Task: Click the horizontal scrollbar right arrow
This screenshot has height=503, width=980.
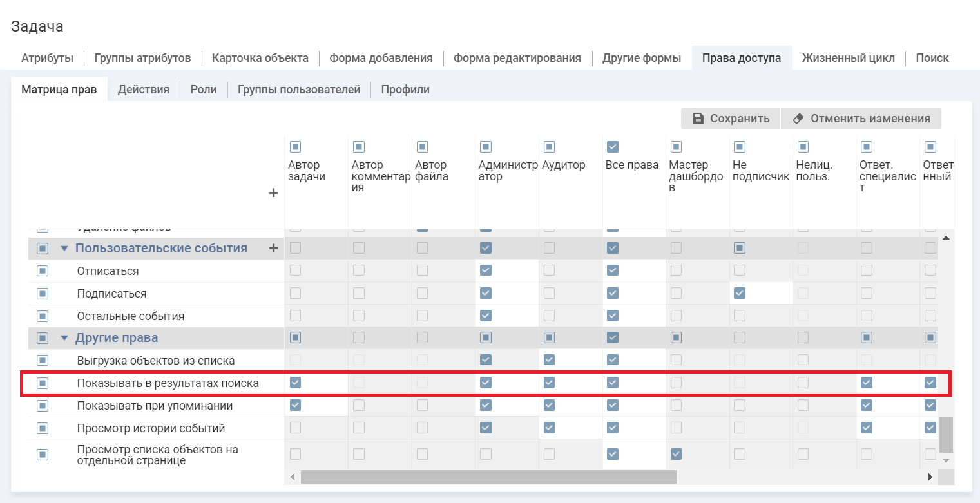Action: pyautogui.click(x=930, y=477)
